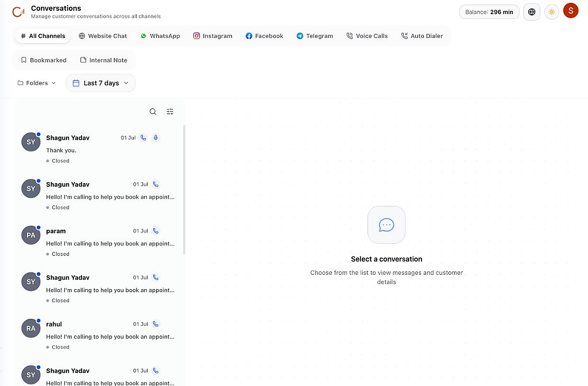Screen dimensions: 588x386
Task: Filter by Internal Note
Action: point(104,60)
